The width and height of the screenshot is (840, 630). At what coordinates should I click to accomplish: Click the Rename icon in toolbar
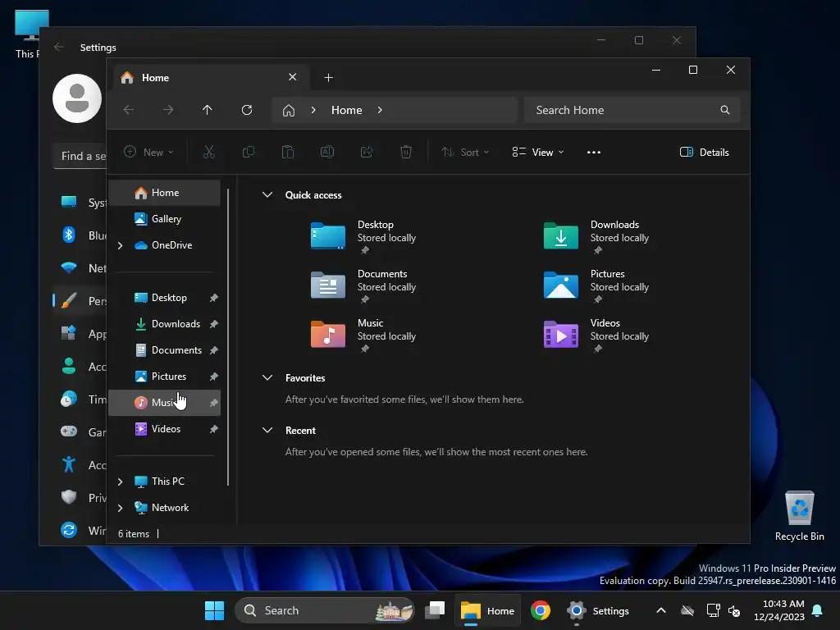tap(326, 152)
